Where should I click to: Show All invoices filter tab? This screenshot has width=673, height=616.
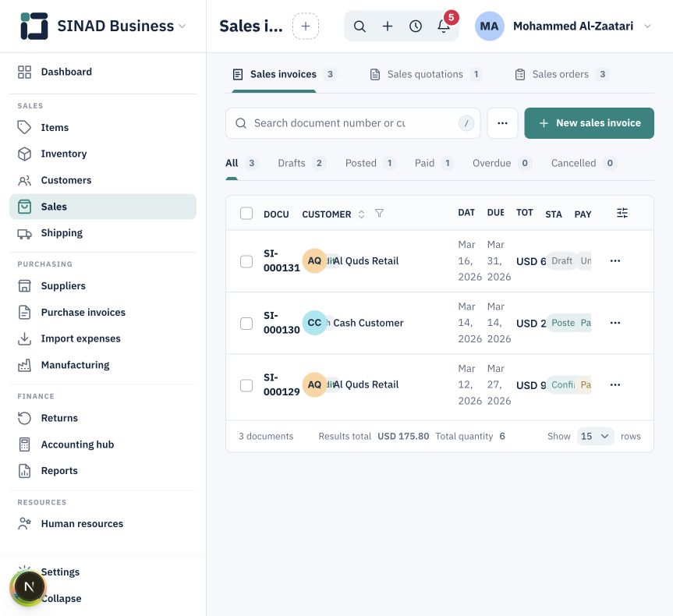click(242, 163)
